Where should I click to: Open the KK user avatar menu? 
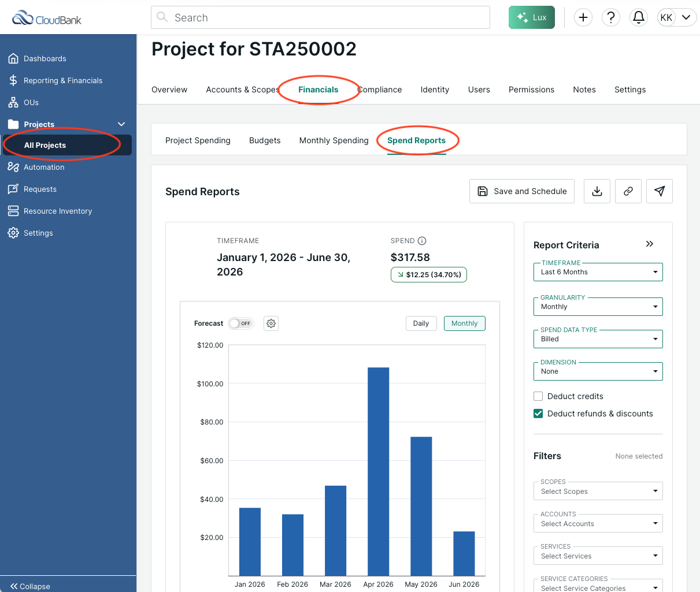pos(676,17)
